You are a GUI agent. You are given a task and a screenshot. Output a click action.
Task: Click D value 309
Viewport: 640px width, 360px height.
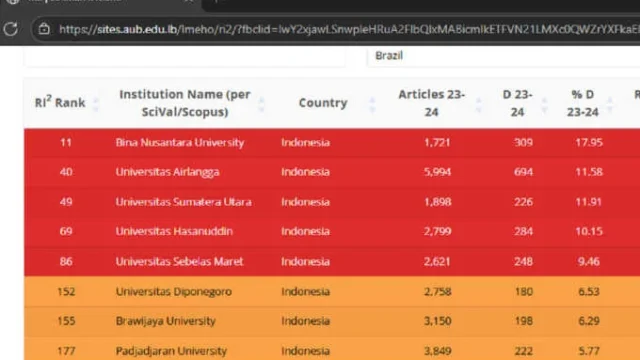[523, 142]
